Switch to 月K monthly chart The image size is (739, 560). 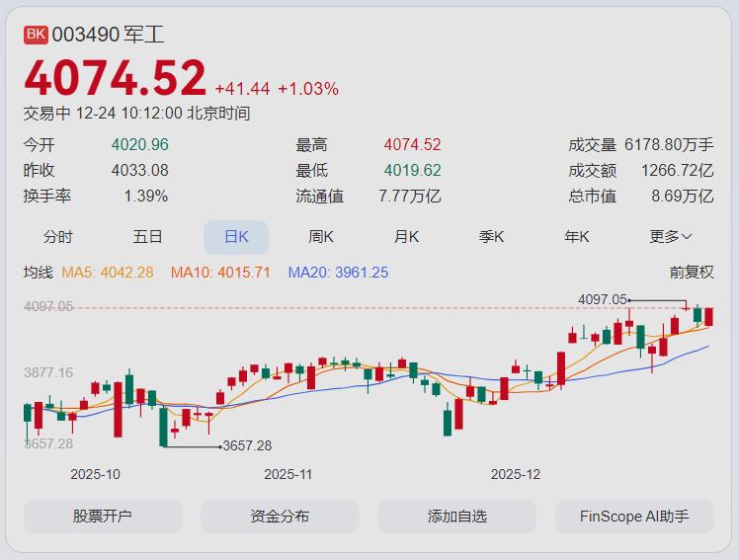pyautogui.click(x=406, y=237)
